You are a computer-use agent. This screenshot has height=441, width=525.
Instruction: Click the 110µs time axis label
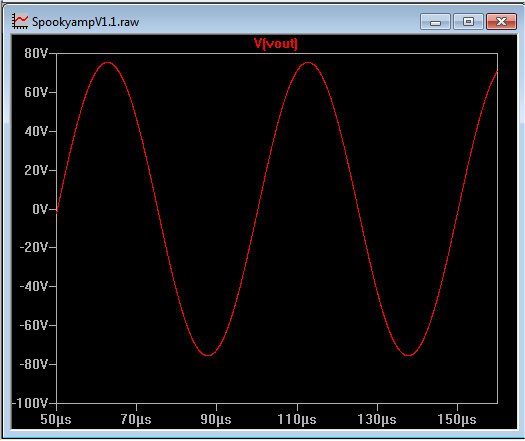click(297, 419)
